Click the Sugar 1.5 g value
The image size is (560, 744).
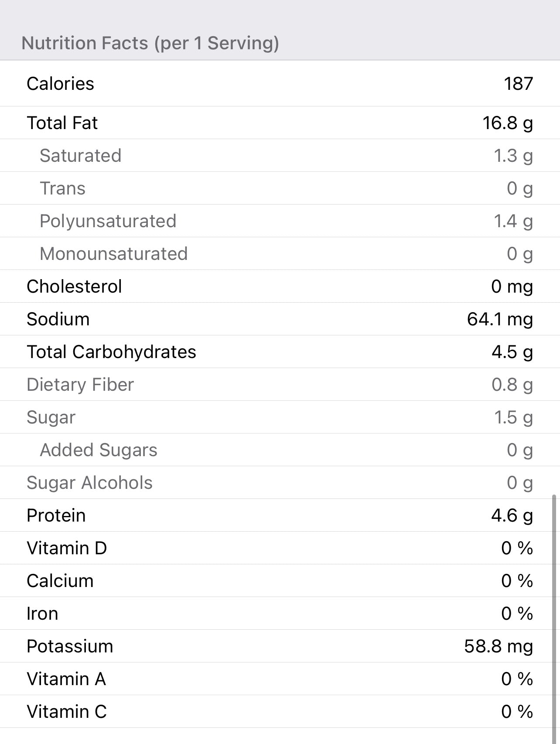tap(513, 417)
